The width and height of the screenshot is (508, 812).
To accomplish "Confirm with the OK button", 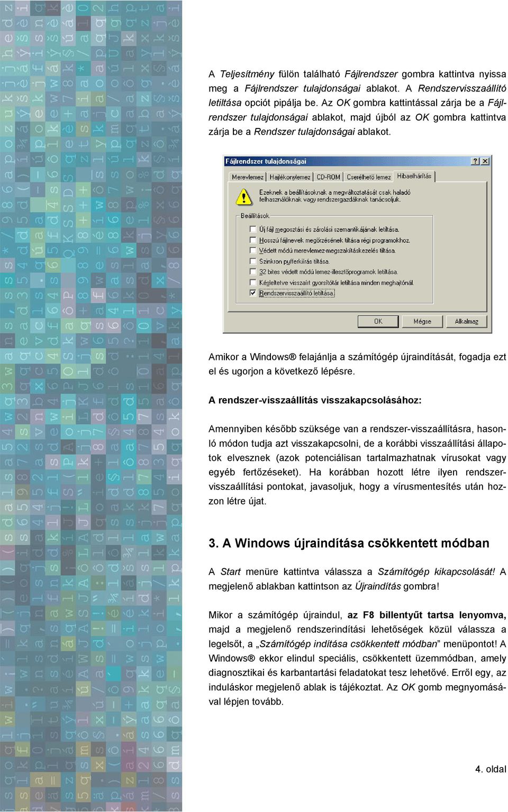I will point(378,321).
